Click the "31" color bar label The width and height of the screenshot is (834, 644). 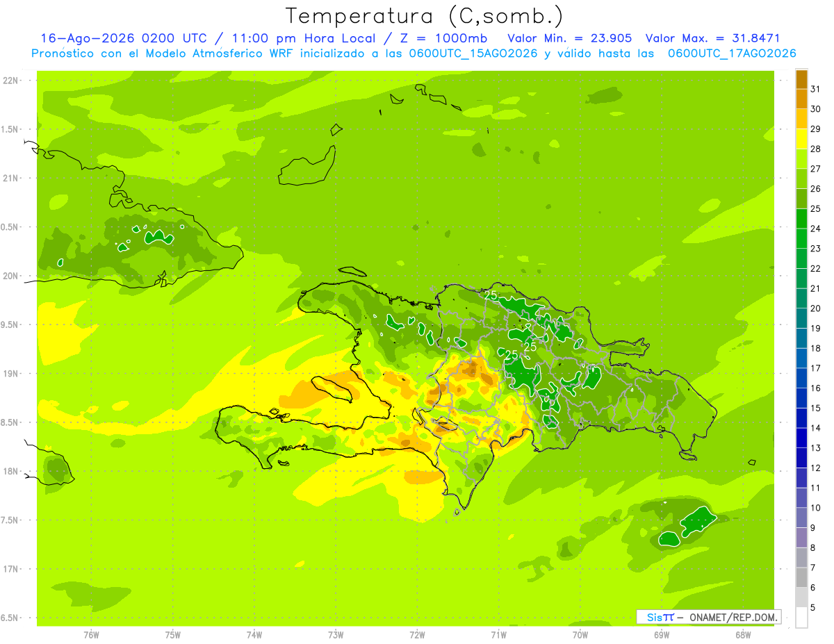coord(816,89)
